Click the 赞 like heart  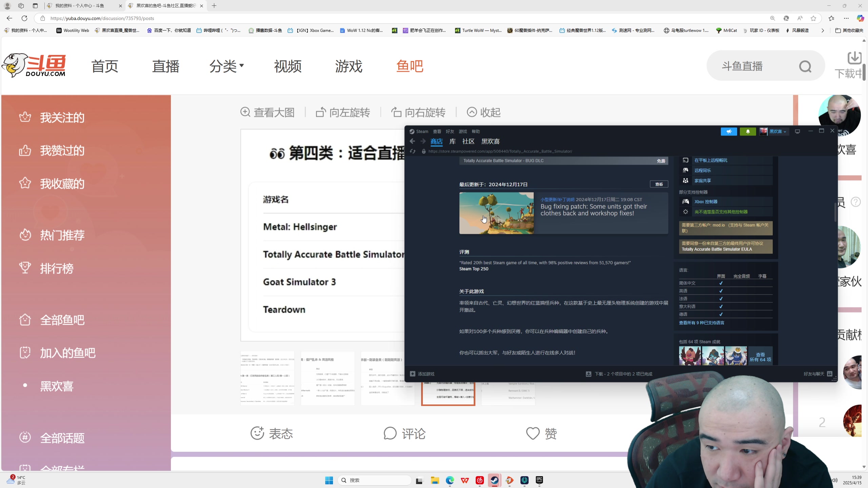tap(541, 433)
